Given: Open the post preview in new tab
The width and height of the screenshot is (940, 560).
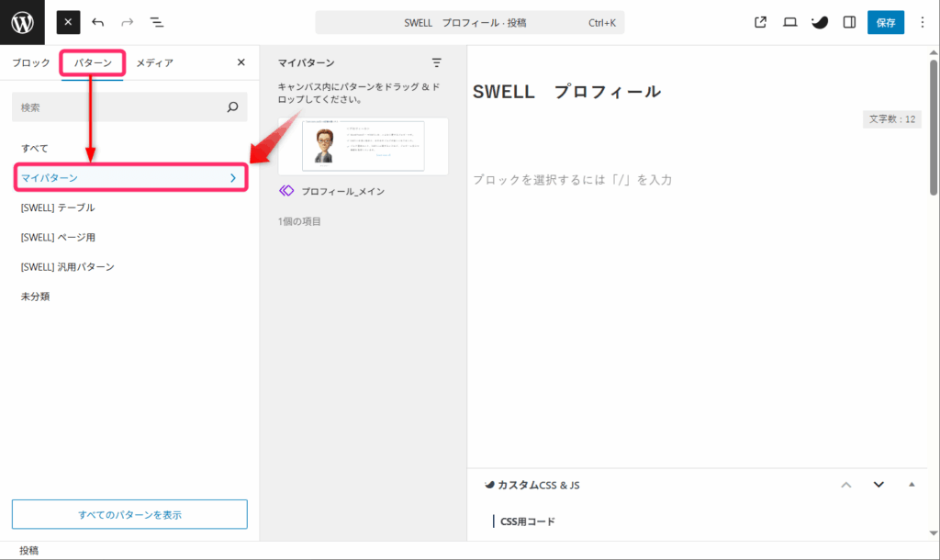Looking at the screenshot, I should (x=760, y=22).
